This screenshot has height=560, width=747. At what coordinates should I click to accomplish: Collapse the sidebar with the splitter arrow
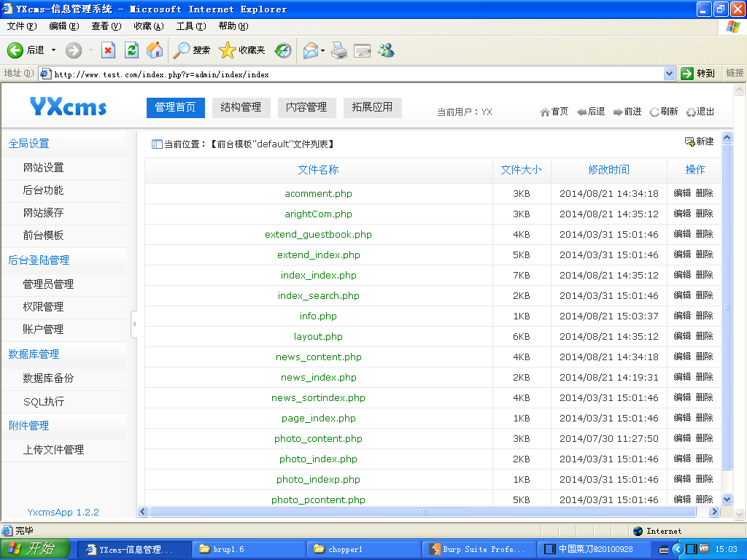pos(134,324)
